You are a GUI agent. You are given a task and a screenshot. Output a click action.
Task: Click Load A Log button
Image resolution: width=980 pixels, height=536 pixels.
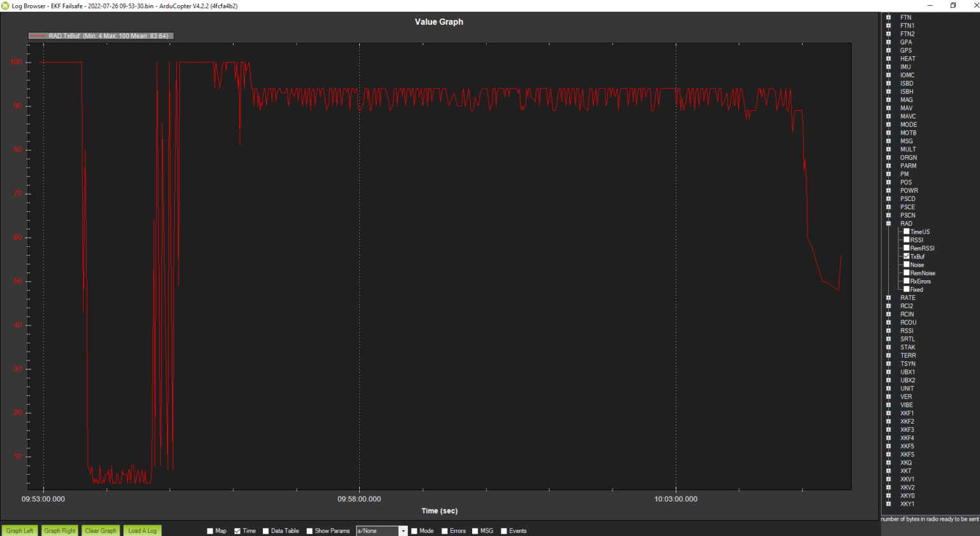coord(142,530)
